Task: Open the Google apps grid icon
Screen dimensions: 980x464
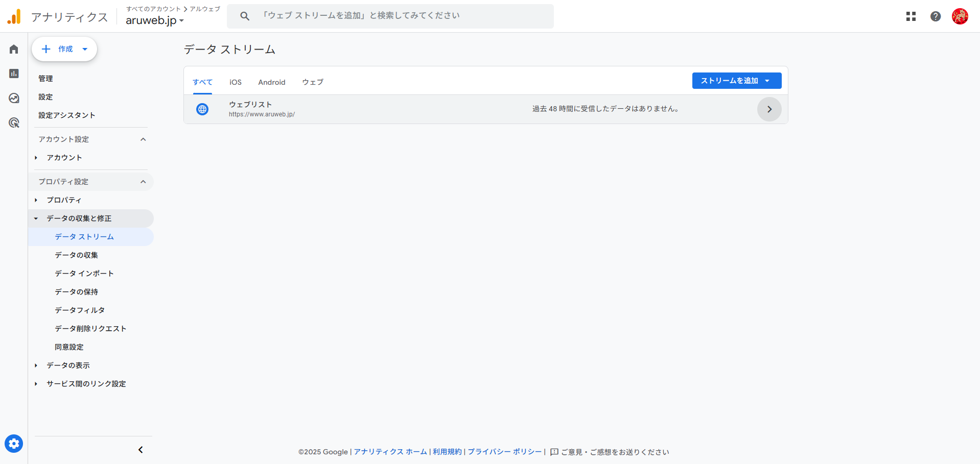Action: click(911, 16)
